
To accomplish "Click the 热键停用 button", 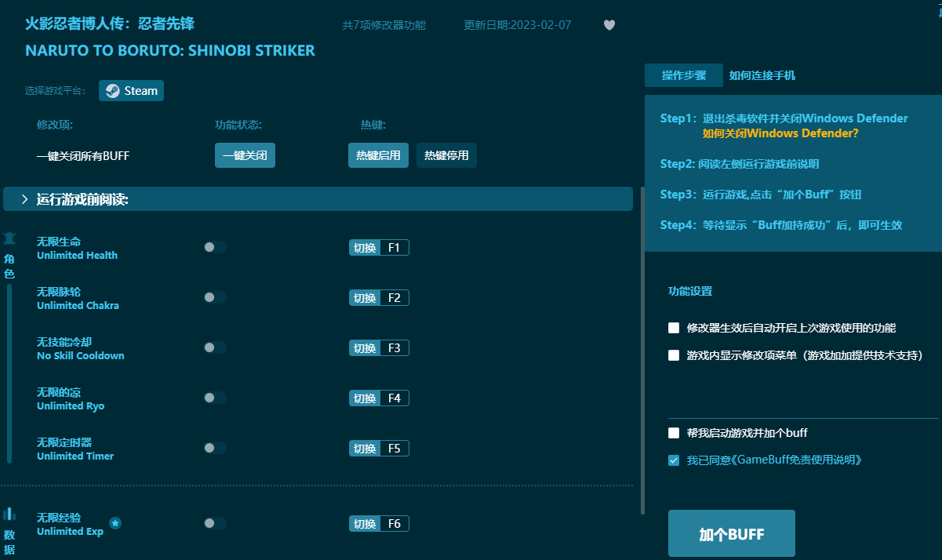I will pyautogui.click(x=446, y=155).
